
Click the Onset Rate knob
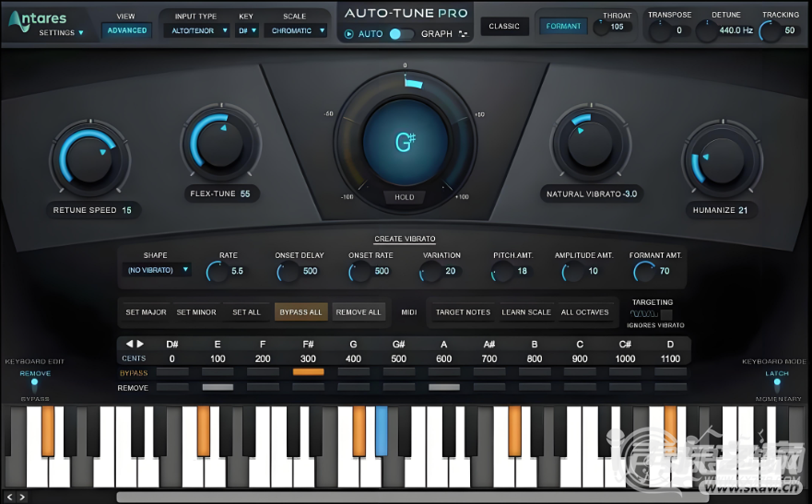[x=359, y=272]
